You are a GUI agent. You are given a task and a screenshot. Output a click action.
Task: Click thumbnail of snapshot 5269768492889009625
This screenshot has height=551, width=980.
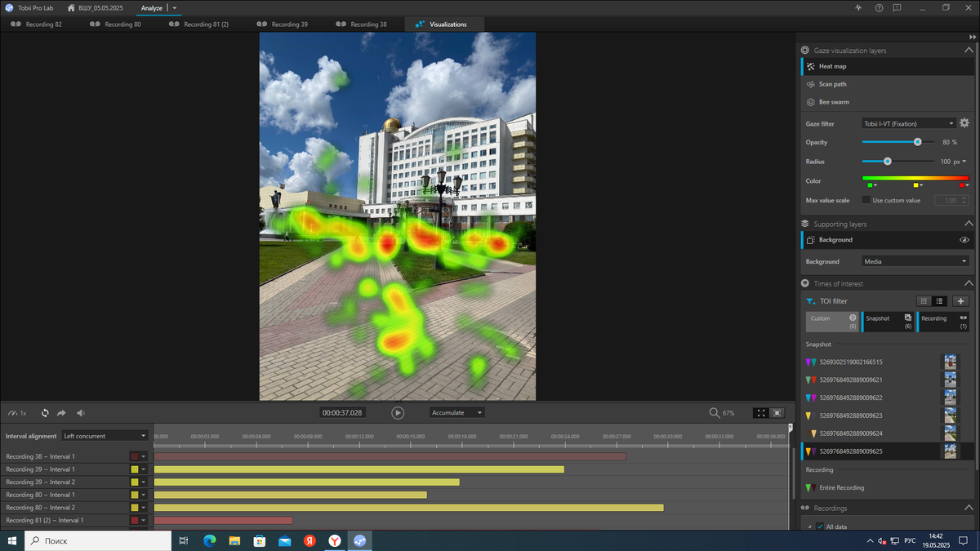tap(950, 451)
